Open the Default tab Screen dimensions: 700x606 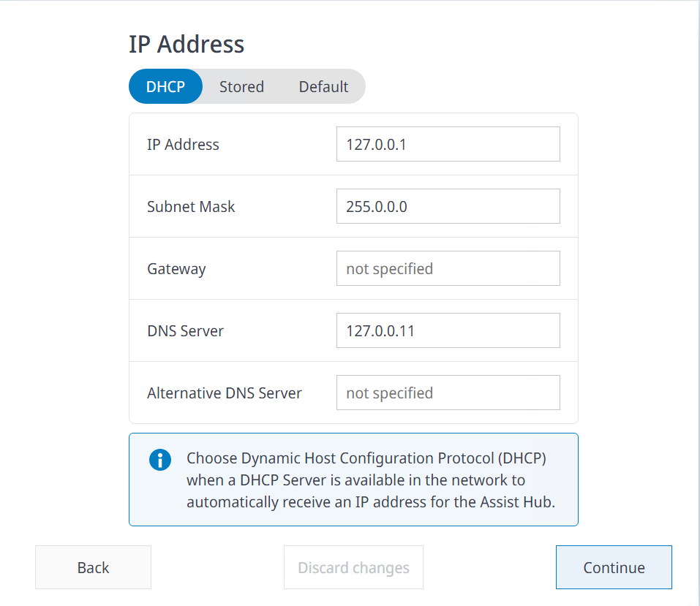click(323, 86)
